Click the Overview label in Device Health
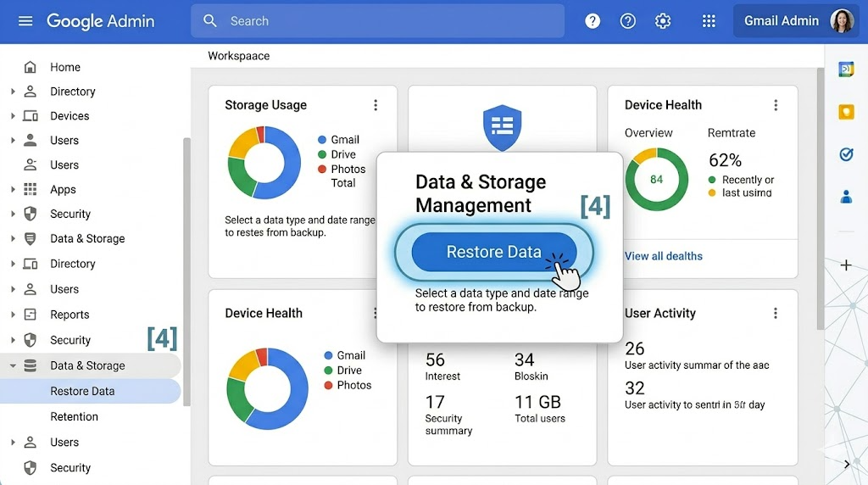Screen dimensions: 868x485 [x=648, y=133]
